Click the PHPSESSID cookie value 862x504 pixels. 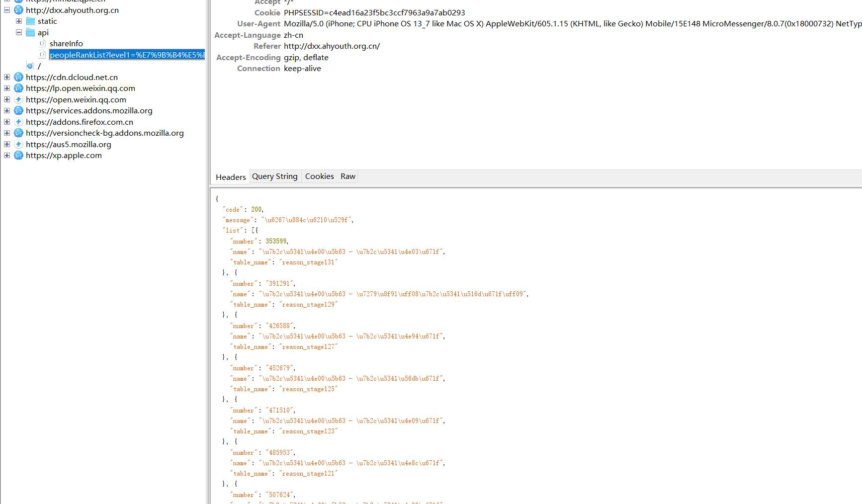coord(374,12)
